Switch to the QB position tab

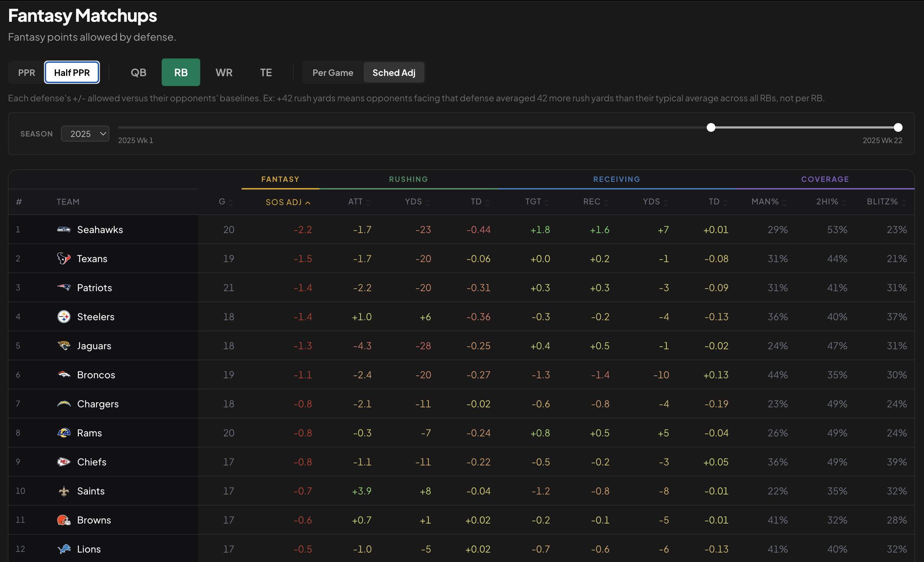[x=138, y=72]
